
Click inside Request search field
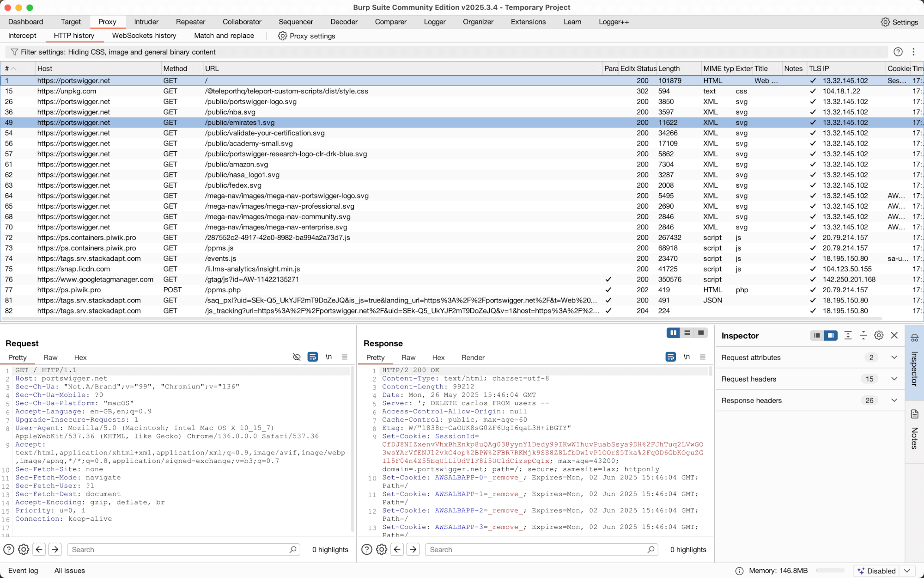(184, 549)
